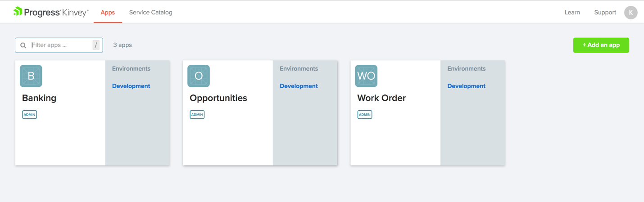Viewport: 644px width, 202px height.
Task: Switch to the Apps tab
Action: click(x=108, y=13)
